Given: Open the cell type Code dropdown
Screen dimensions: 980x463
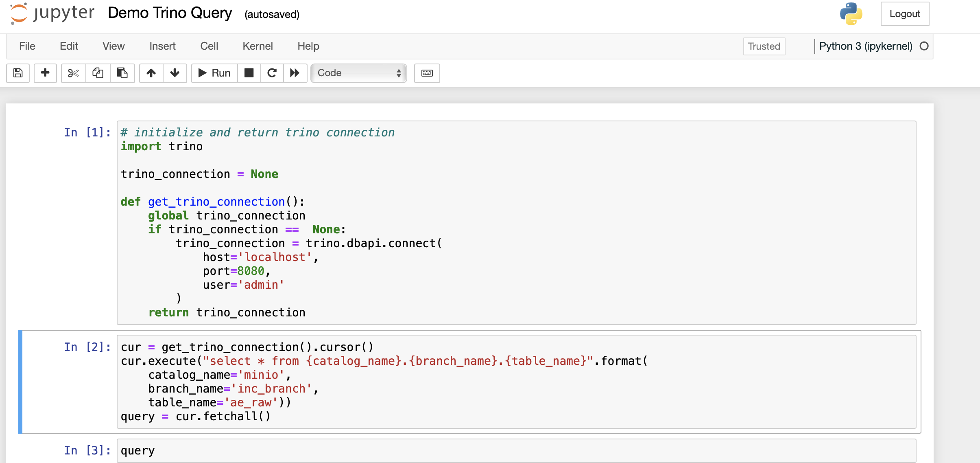Looking at the screenshot, I should pos(358,73).
